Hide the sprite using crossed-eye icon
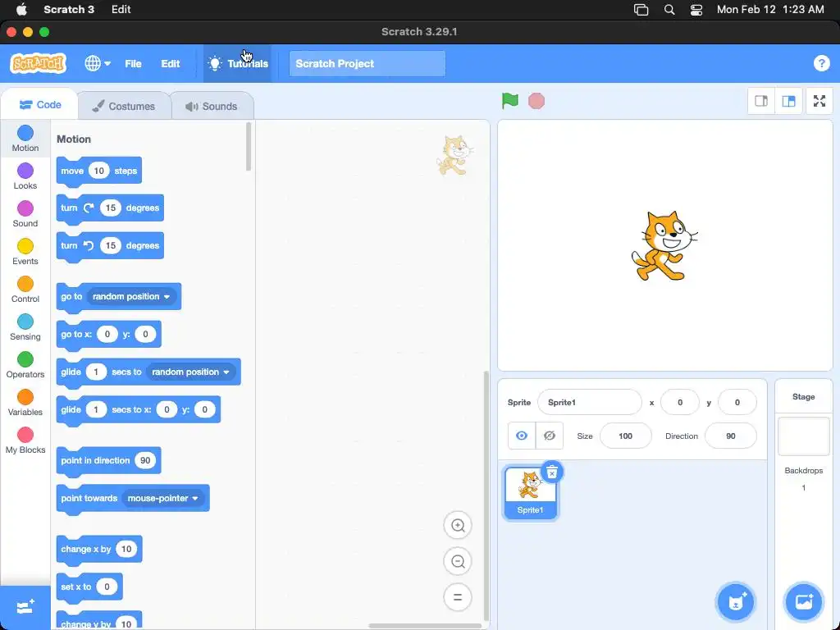This screenshot has height=630, width=840. [549, 436]
